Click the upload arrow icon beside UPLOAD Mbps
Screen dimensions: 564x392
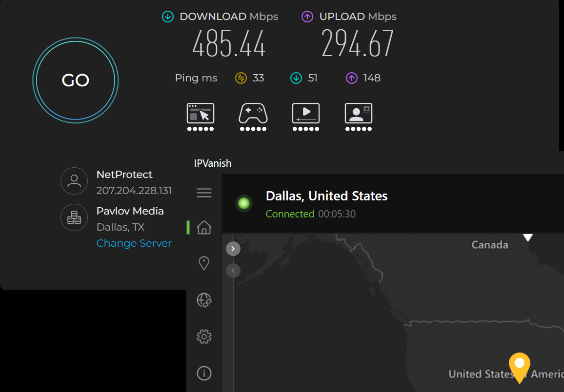tap(307, 17)
